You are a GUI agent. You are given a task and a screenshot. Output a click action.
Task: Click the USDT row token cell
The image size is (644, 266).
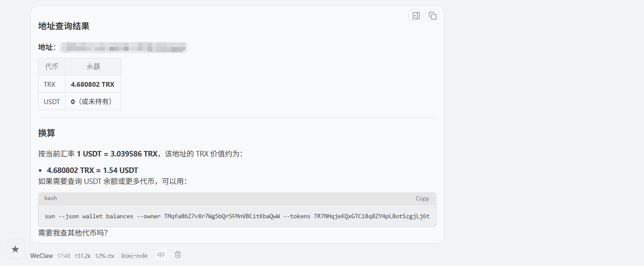(52, 101)
